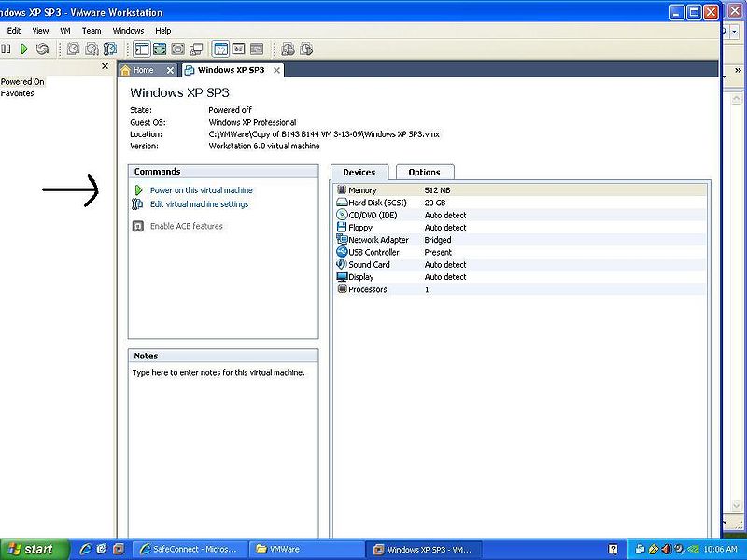Click the 'Powered off' state text

click(230, 110)
